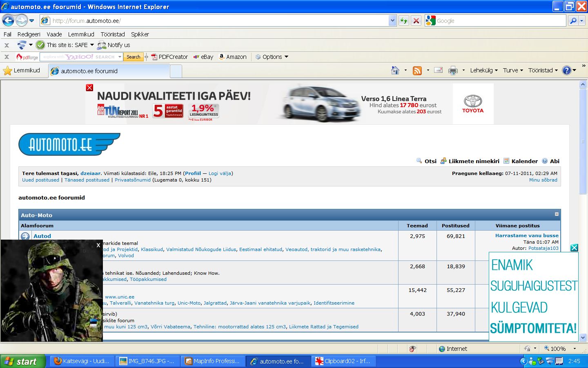Switch to MapInfo Professional in taskbar
The image size is (588, 368).
click(x=212, y=361)
